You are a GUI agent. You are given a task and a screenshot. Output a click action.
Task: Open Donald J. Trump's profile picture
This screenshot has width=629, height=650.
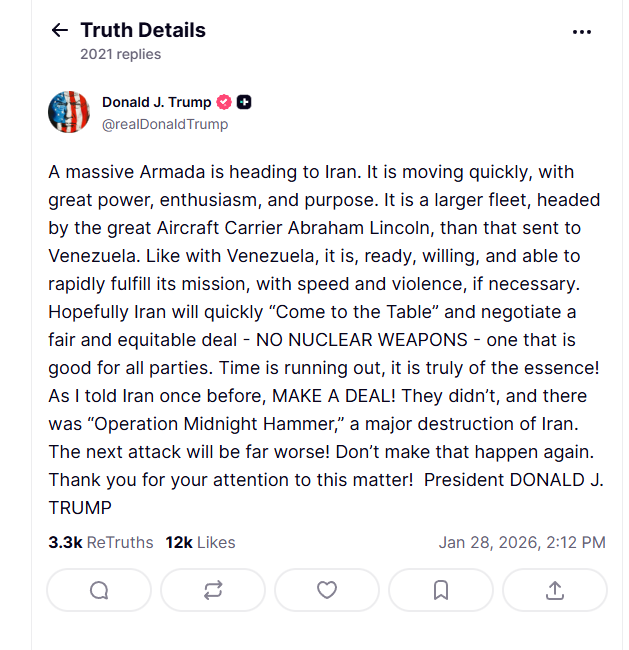pyautogui.click(x=69, y=111)
